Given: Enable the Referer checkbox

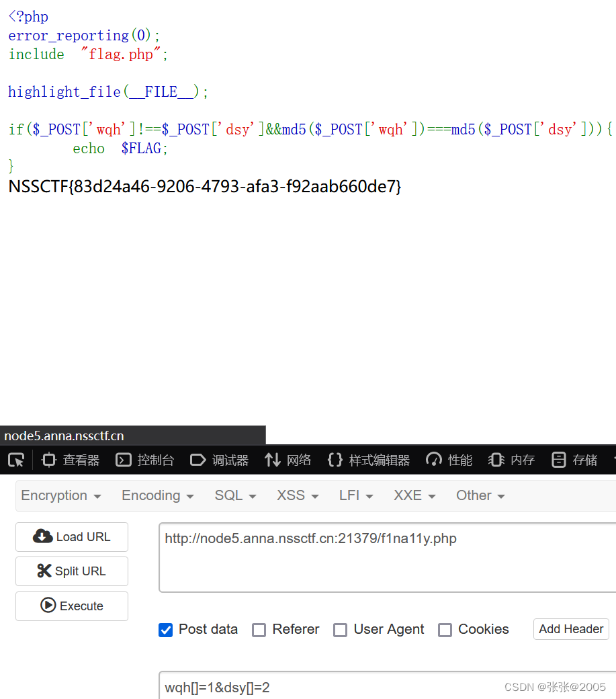Looking at the screenshot, I should tap(259, 630).
